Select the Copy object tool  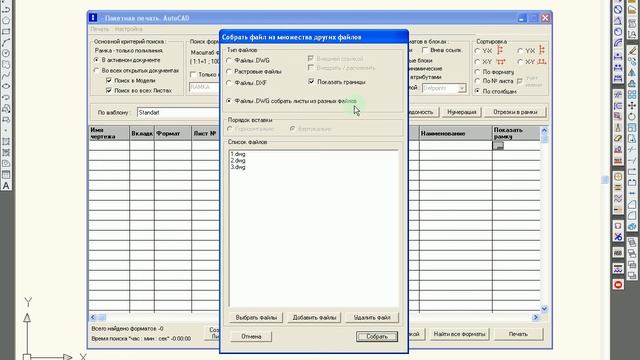(632, 61)
